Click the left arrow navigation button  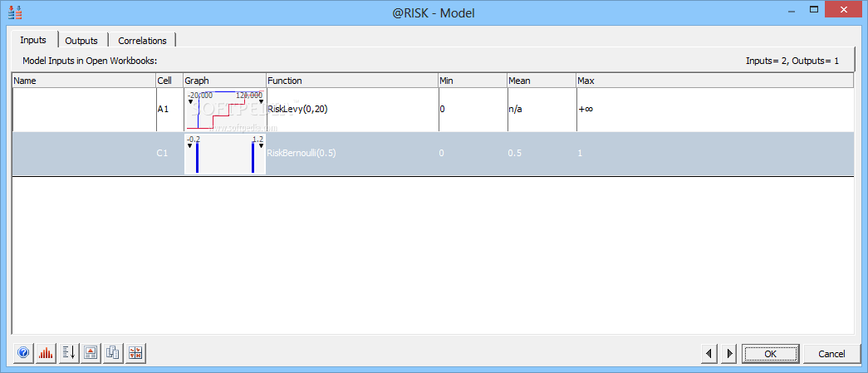tap(709, 353)
